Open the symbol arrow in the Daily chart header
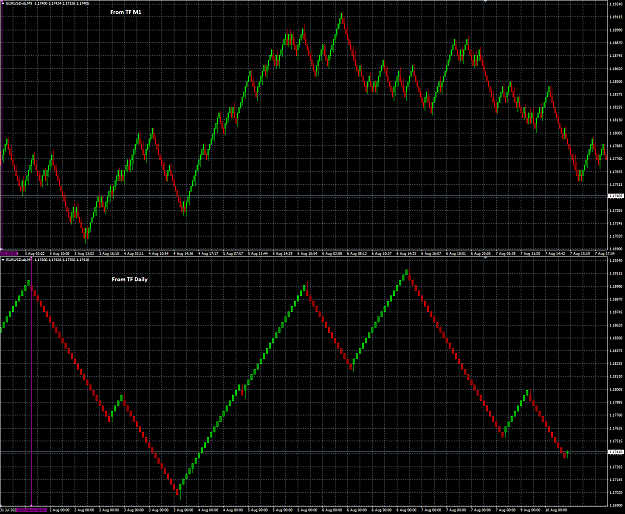The width and height of the screenshot is (625, 514). 3,260
